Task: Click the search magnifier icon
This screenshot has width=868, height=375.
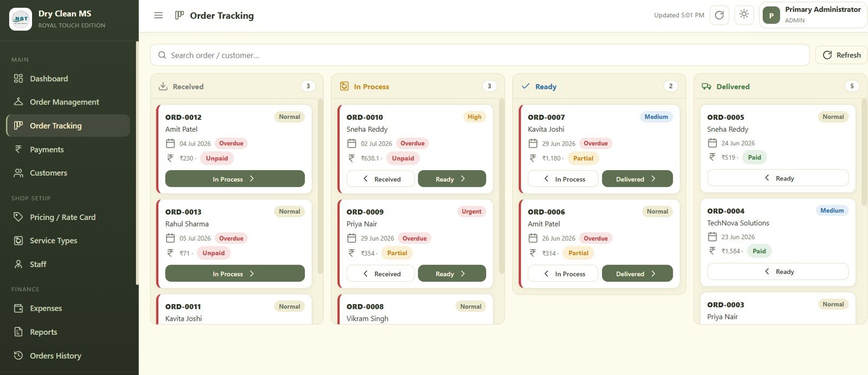Action: pyautogui.click(x=162, y=55)
